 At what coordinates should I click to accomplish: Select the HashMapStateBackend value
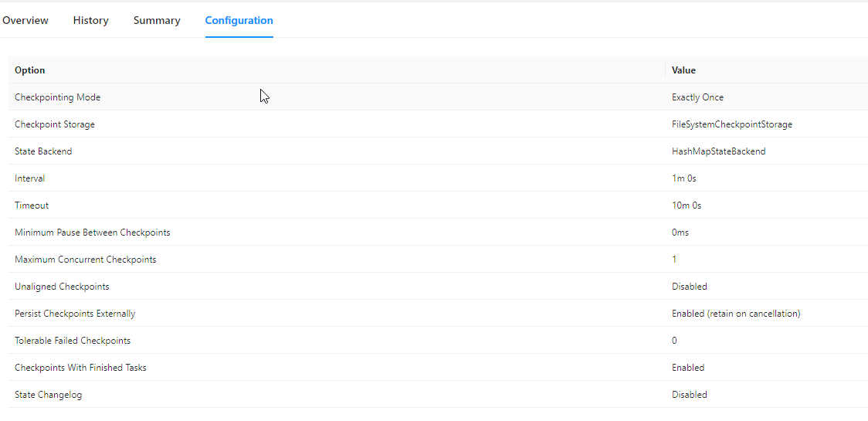click(x=718, y=151)
